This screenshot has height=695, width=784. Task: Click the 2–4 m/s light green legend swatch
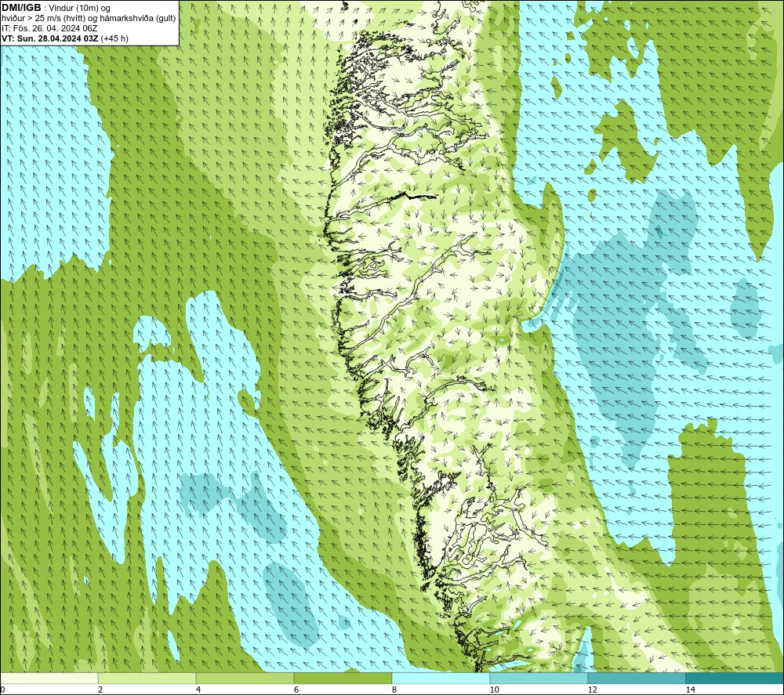coord(147,679)
